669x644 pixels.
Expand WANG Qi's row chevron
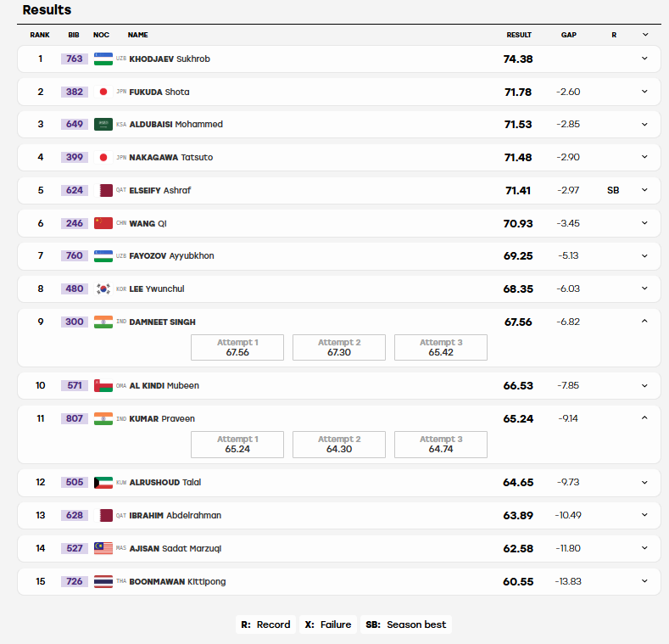click(x=644, y=223)
